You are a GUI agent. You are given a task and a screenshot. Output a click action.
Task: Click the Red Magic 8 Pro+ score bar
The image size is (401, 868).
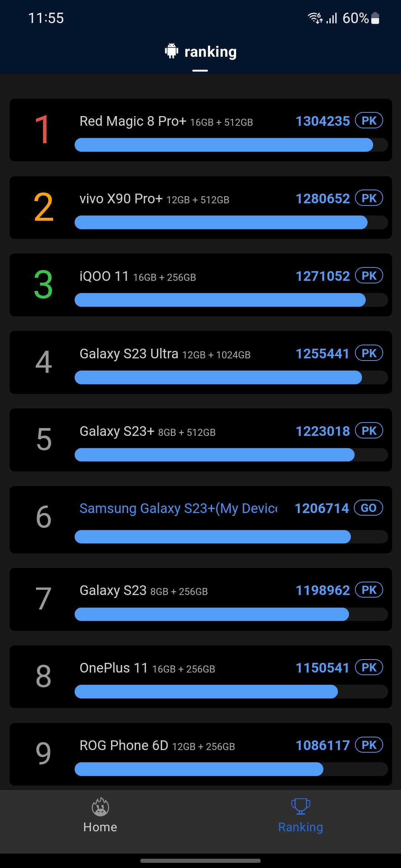click(224, 145)
